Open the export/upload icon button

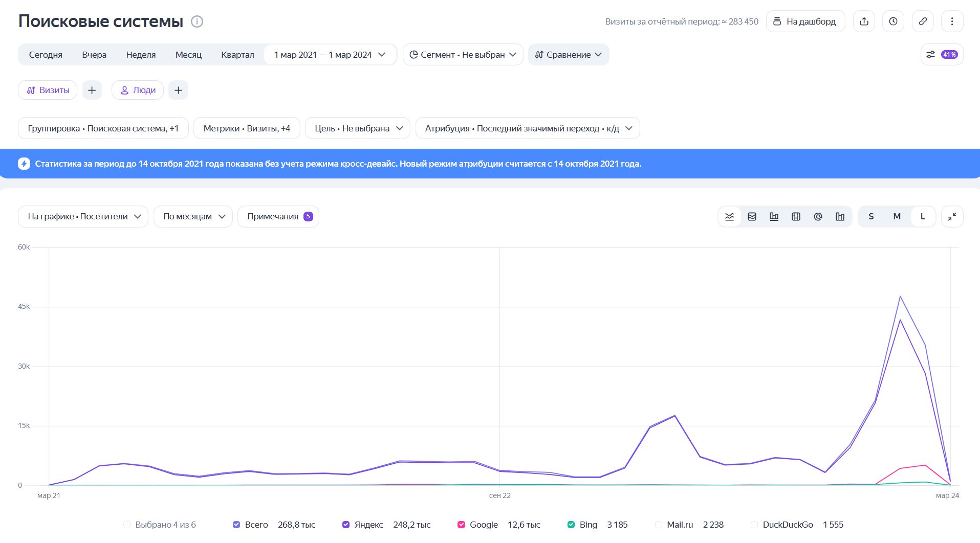click(864, 21)
